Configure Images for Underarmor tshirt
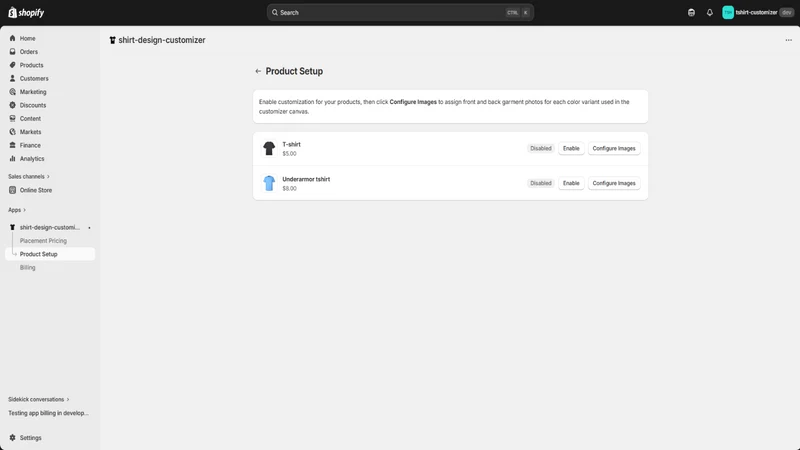 (x=614, y=183)
